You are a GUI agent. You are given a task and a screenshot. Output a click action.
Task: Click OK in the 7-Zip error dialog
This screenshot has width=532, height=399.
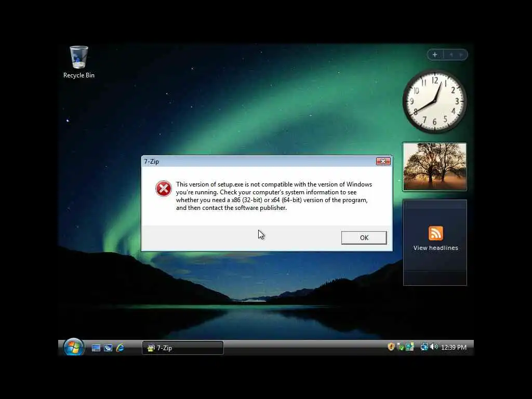(x=364, y=237)
